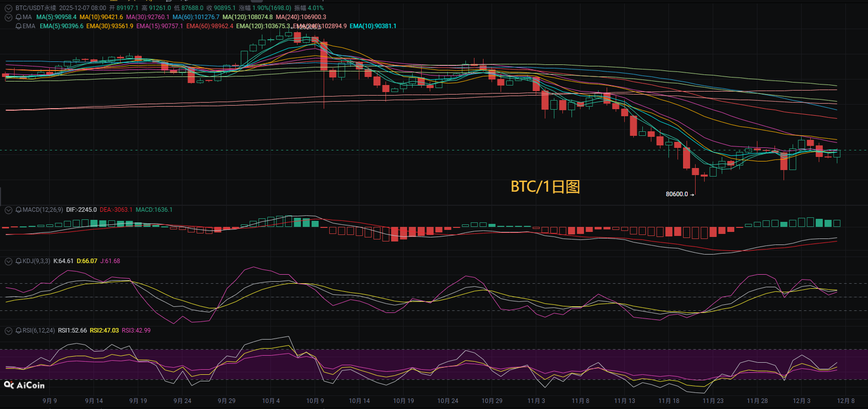Click the BTC/1日图 chart annotation text

pyautogui.click(x=545, y=187)
